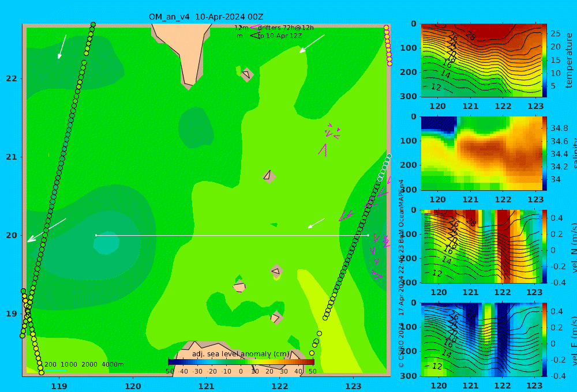Viewport: 577px width, 392px height.
Task: Click the yellow-magenta track circles at top-right edge
Action: click(x=388, y=46)
